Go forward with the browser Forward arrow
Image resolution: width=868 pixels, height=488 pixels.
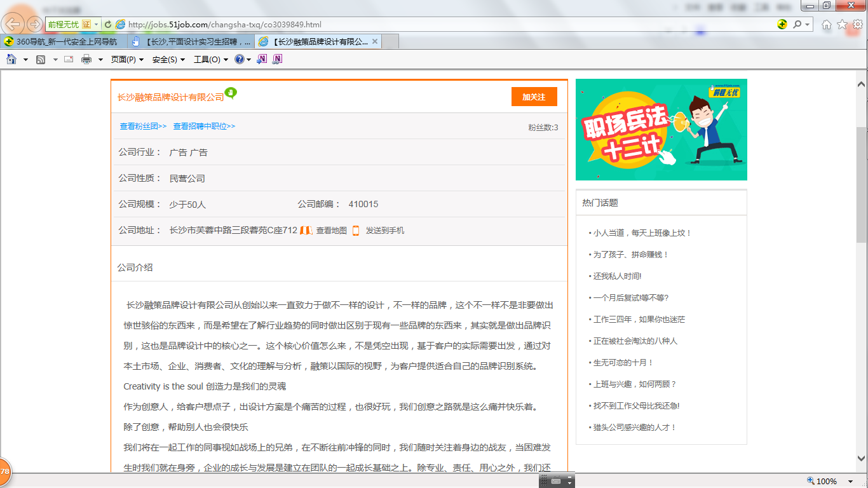pos(34,25)
